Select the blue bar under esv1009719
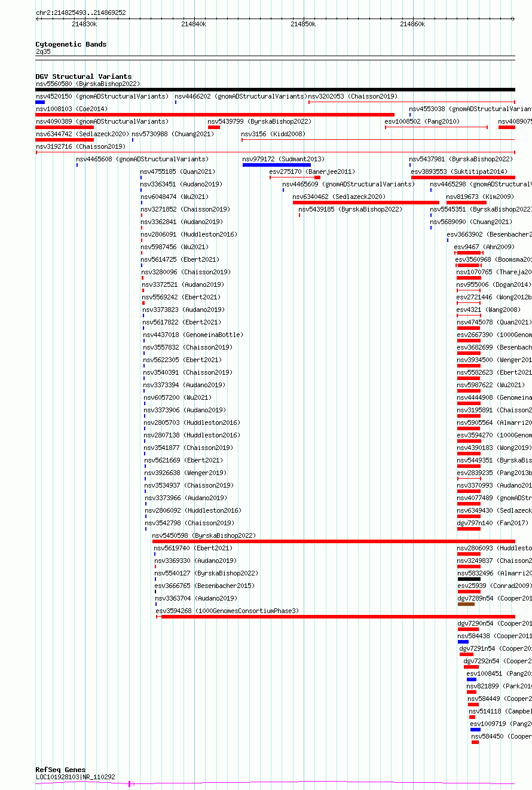 point(475,730)
